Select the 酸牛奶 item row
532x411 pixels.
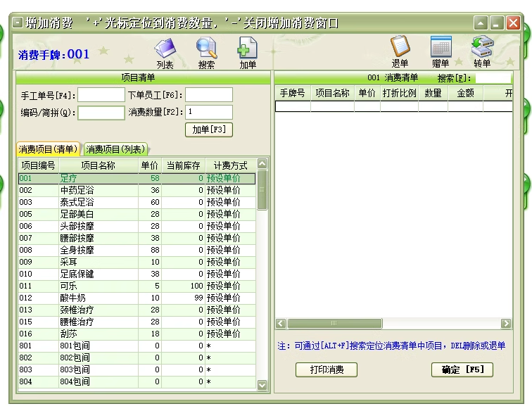(137, 298)
